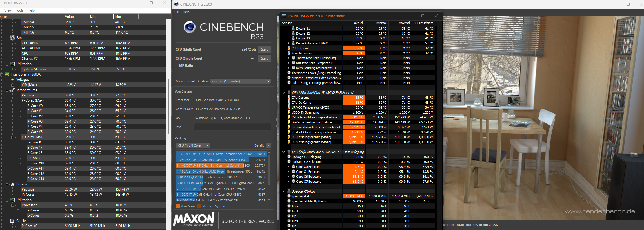
Task: Collapse the Fans node in HWMonitor
Action: coord(7,38)
